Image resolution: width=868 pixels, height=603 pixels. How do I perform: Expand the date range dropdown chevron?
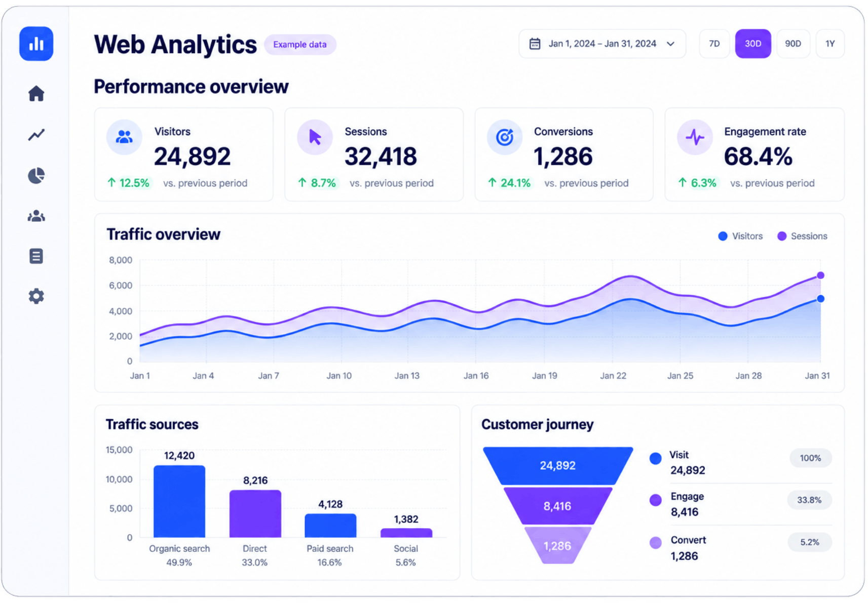point(670,44)
